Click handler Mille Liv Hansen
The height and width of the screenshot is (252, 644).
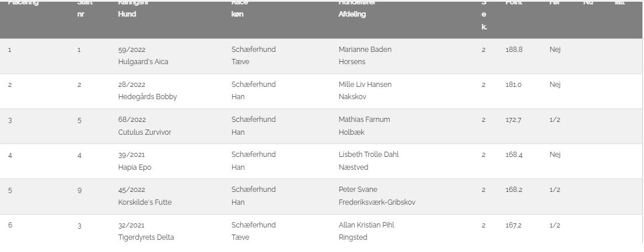[x=365, y=85]
